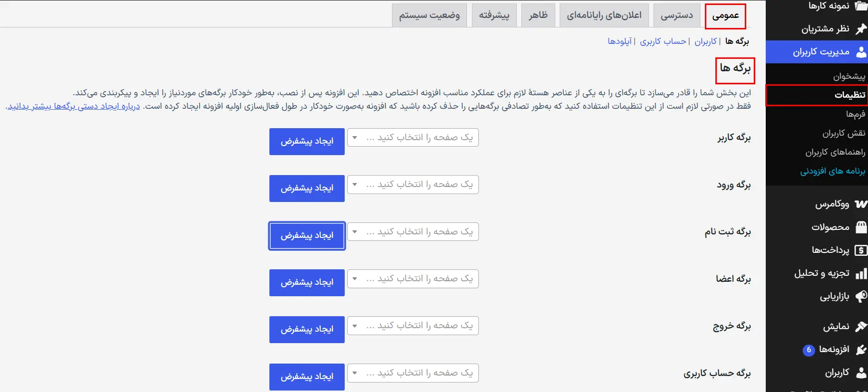Open the برگه ورود page dropdown
The width and height of the screenshot is (868, 392).
click(413, 185)
